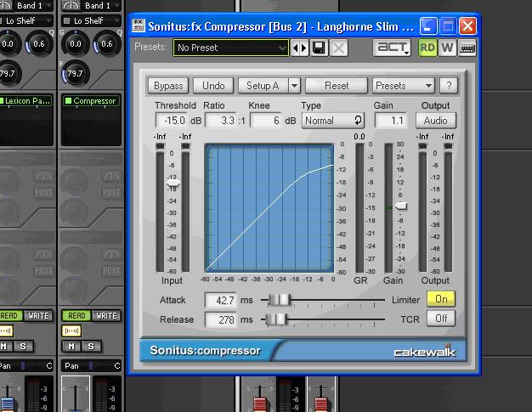This screenshot has width=532, height=412.
Task: Open the compressor Presets dropdown
Action: [404, 86]
